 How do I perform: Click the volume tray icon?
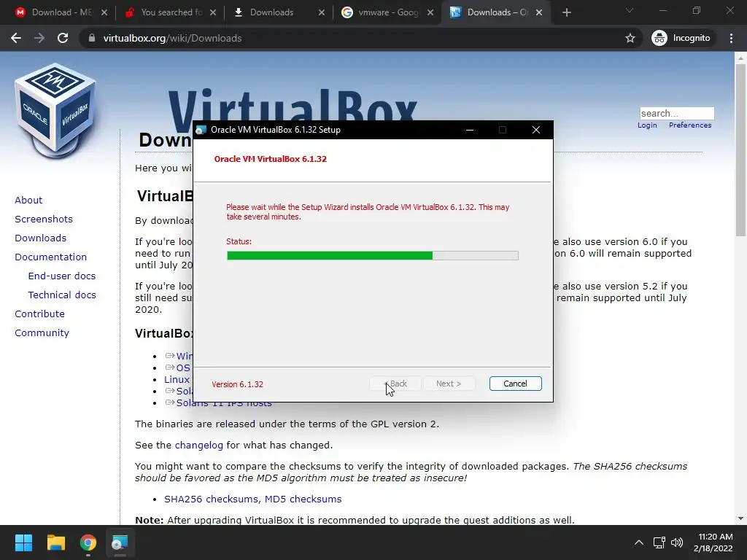tap(677, 542)
